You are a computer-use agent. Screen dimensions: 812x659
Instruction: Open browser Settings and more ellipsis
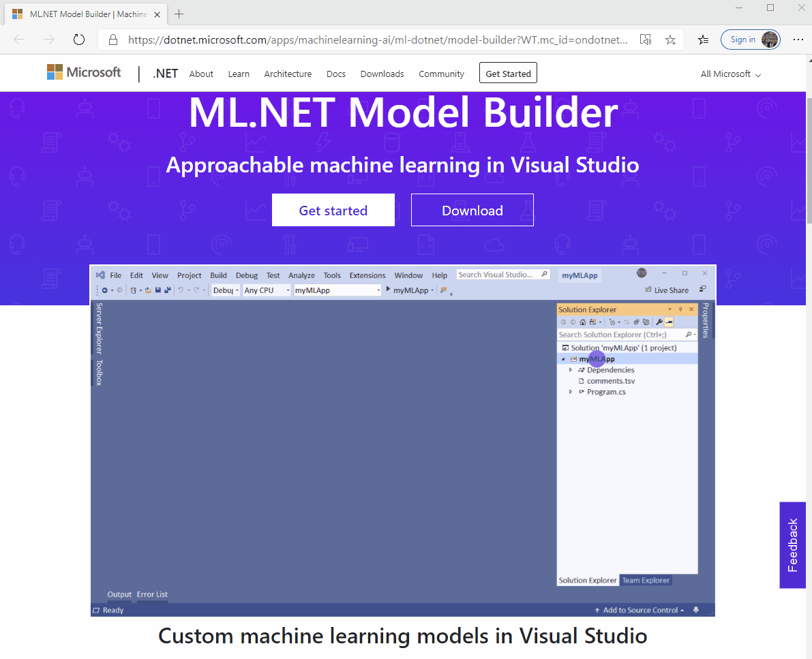(798, 40)
